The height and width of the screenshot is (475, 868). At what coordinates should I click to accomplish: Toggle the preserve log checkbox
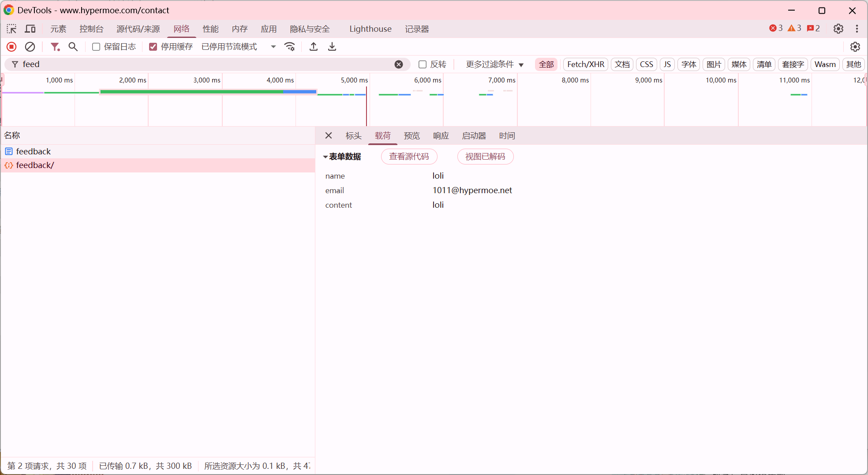(96, 47)
